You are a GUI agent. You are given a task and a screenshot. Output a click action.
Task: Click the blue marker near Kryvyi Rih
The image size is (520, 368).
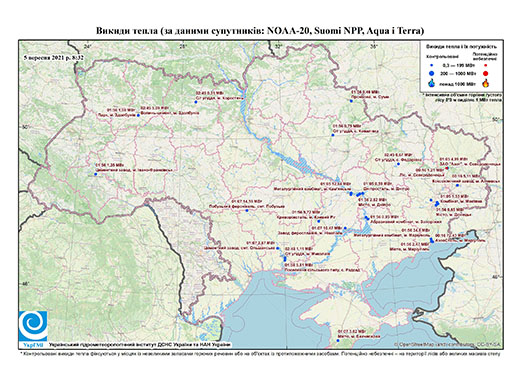tap(319, 221)
